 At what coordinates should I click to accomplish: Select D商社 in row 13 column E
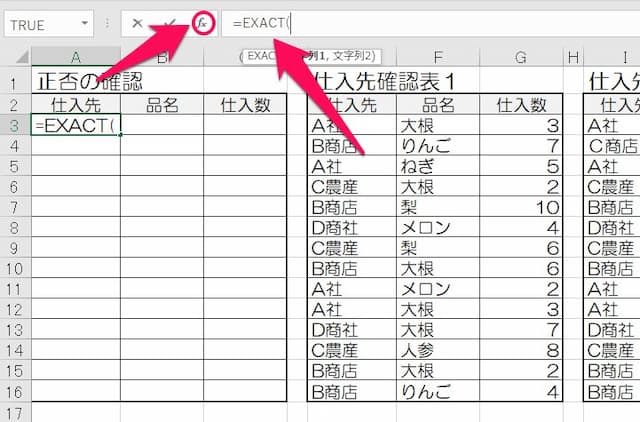352,330
